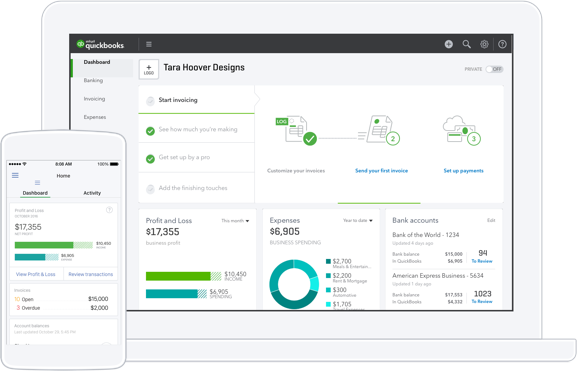Open the This month dropdown

click(235, 221)
